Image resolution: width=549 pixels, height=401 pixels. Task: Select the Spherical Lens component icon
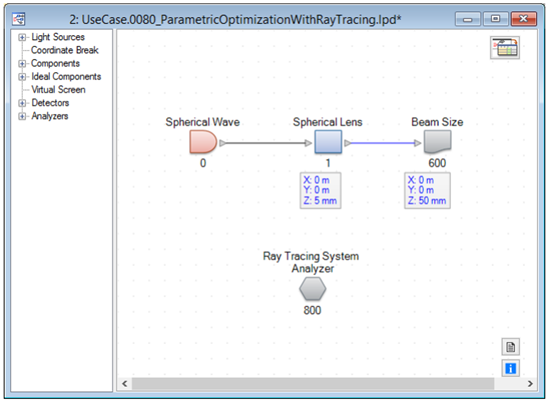[328, 142]
